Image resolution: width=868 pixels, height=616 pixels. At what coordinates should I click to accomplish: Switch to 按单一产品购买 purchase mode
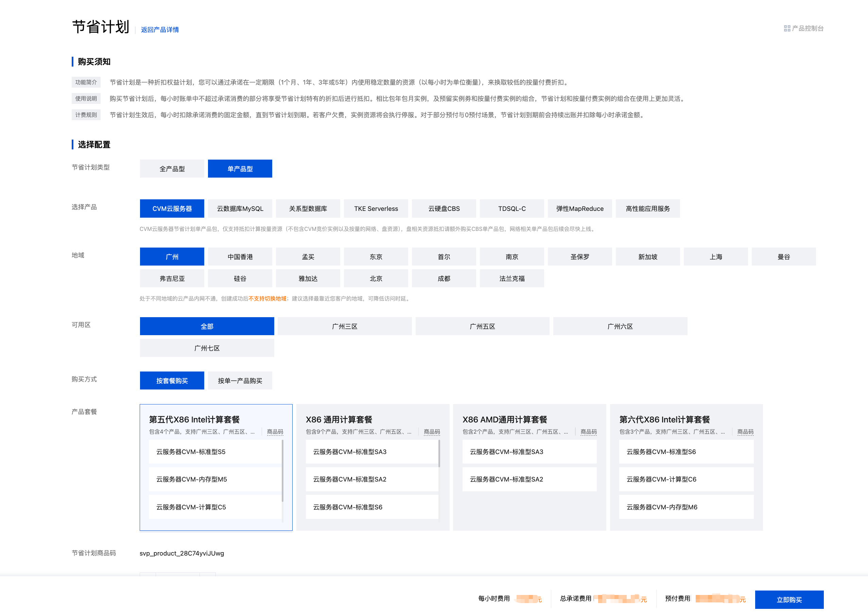240,380
